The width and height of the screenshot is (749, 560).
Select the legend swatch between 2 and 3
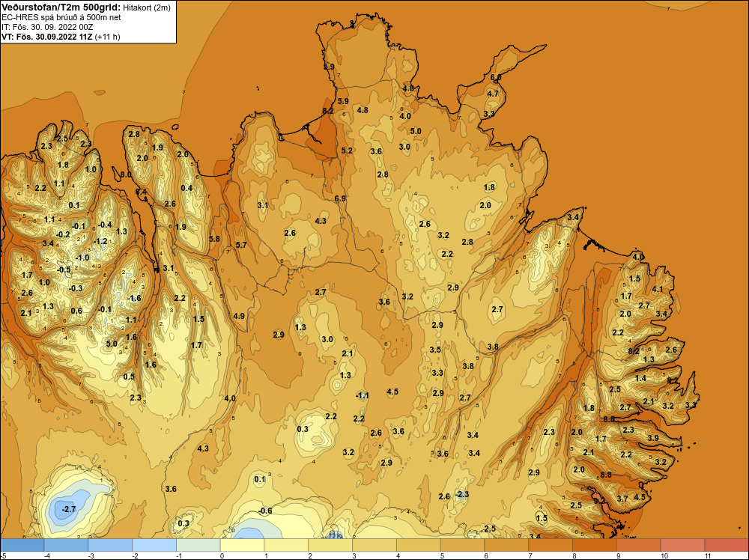pyautogui.click(x=330, y=545)
